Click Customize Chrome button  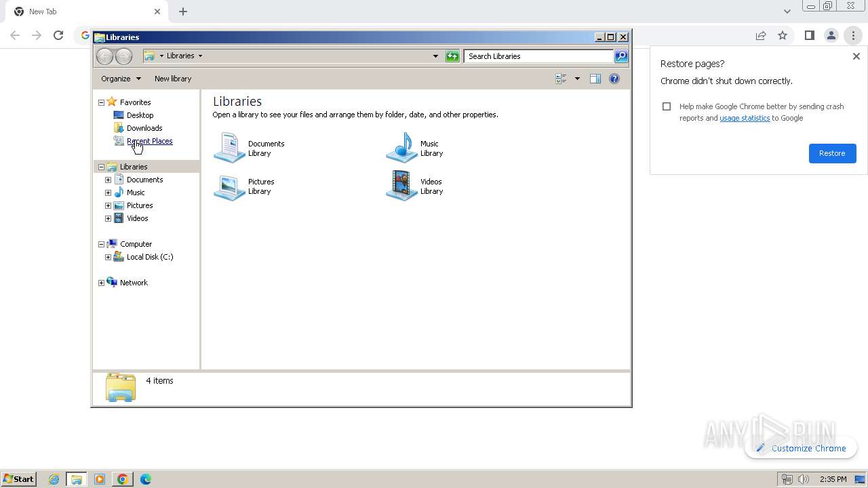tap(801, 448)
